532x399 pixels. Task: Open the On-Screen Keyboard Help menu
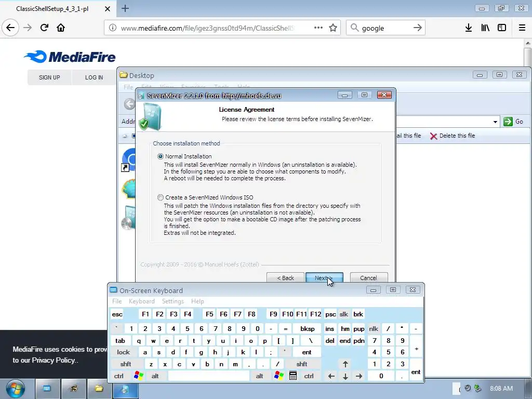pos(197,301)
